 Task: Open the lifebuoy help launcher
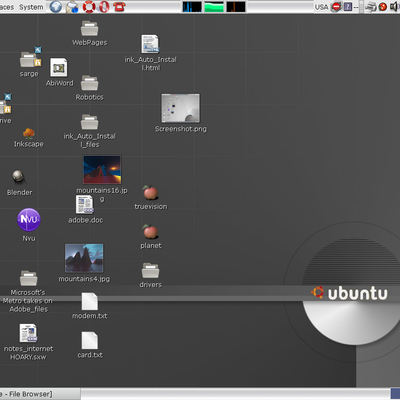click(x=89, y=7)
